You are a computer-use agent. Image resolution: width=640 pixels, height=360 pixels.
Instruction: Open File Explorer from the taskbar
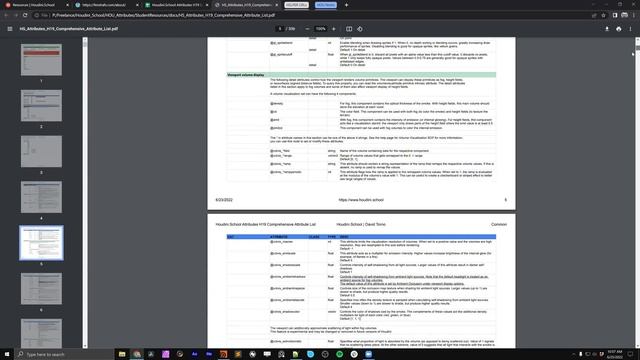click(x=122, y=354)
